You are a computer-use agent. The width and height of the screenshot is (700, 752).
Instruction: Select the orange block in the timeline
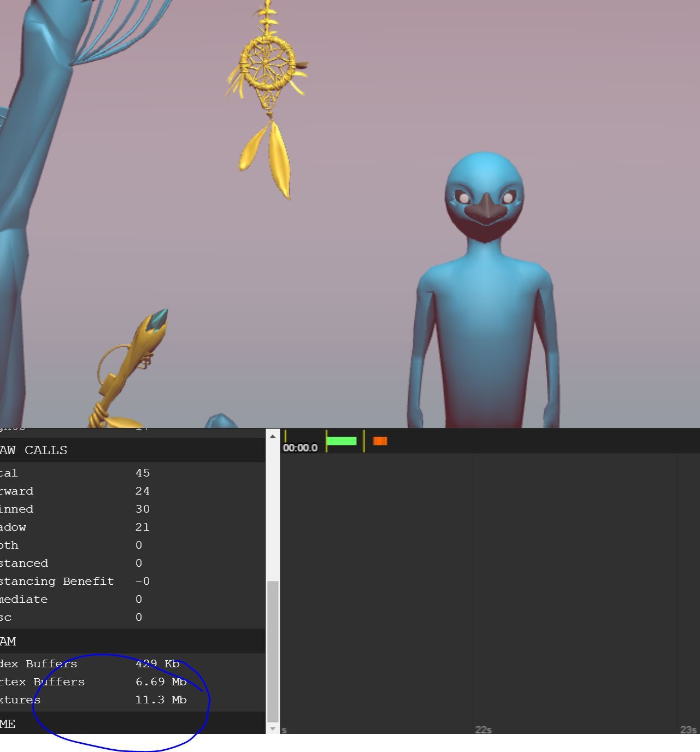380,441
